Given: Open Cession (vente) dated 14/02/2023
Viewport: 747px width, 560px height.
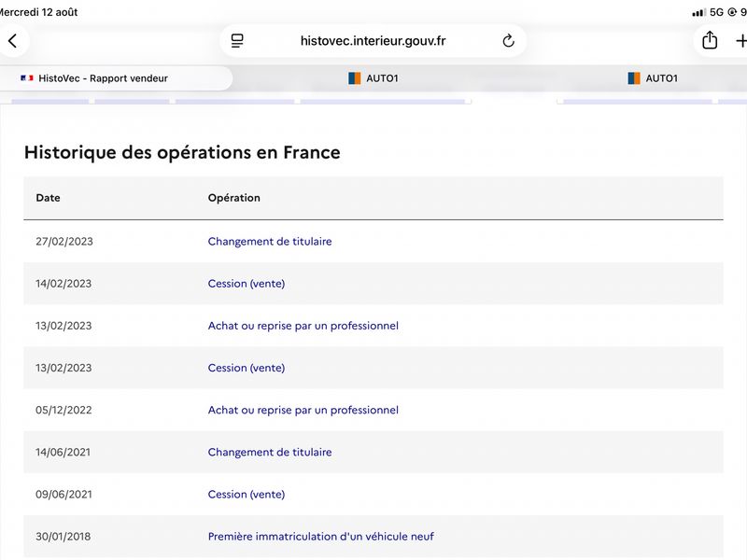Looking at the screenshot, I should [x=247, y=284].
